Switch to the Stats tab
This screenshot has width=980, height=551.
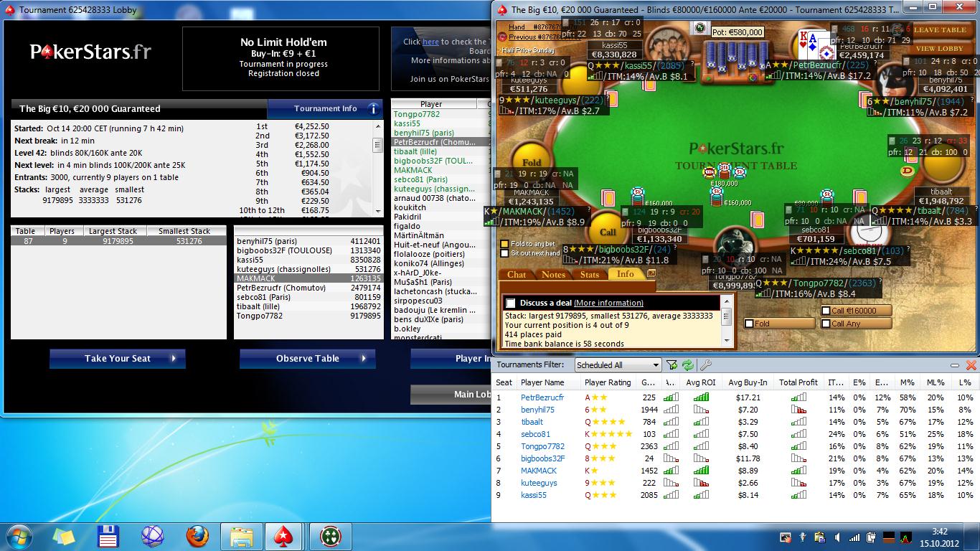click(x=590, y=274)
